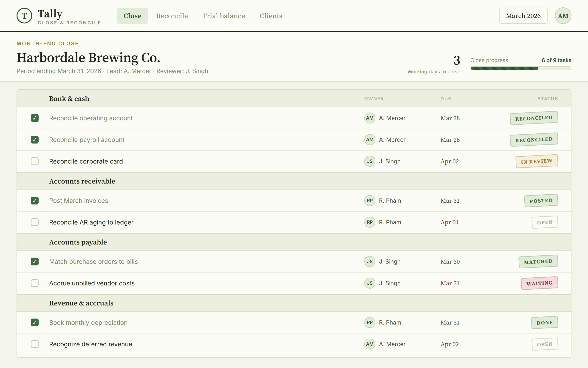Mark Reconcile AR aging to ledger complete
Screen dimensions: 588x368
point(35,222)
